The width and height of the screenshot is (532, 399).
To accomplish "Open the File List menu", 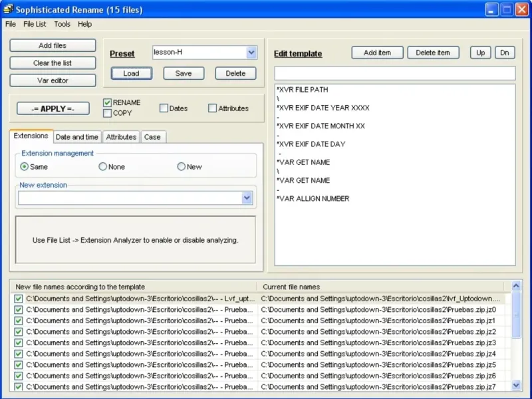I will point(35,24).
